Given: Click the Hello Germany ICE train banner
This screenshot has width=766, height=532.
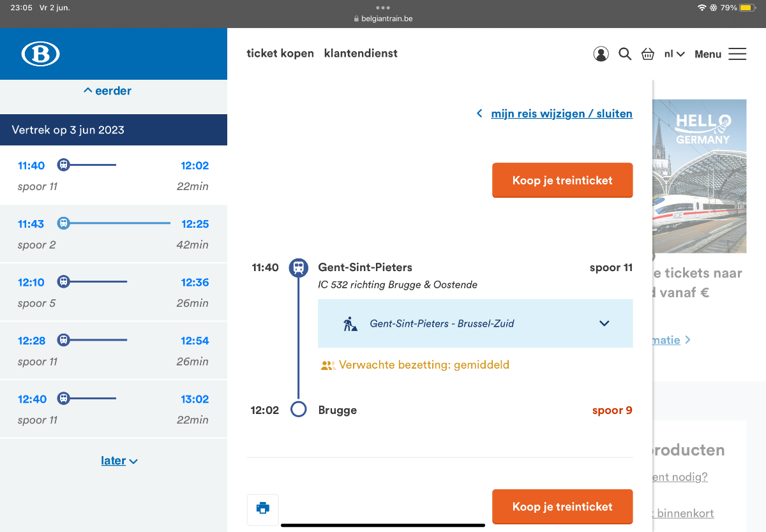Looking at the screenshot, I should 699,175.
